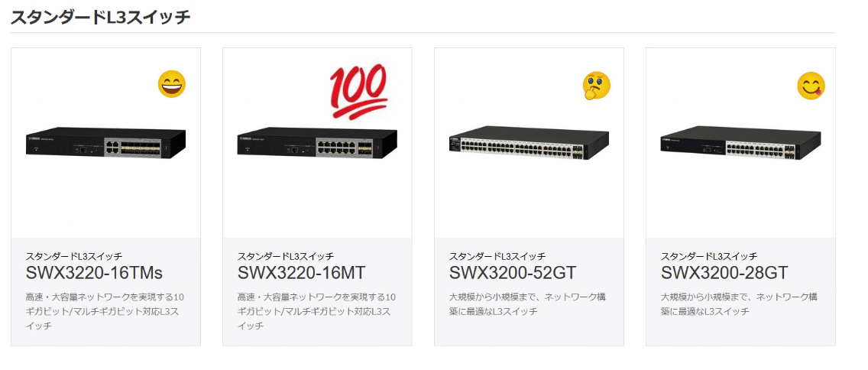Click the thinking face emoji on SWX3200-52GT card
The image size is (868, 370).
[596, 86]
